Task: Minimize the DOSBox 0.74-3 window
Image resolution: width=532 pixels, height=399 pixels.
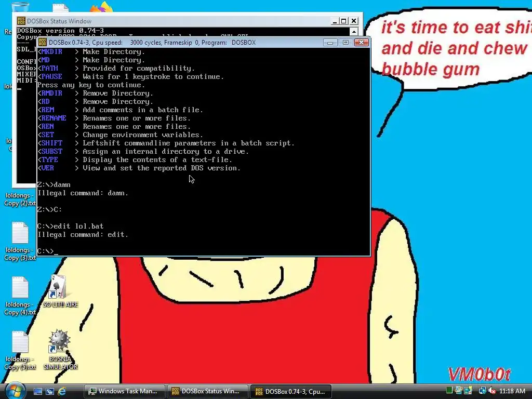Action: click(330, 43)
